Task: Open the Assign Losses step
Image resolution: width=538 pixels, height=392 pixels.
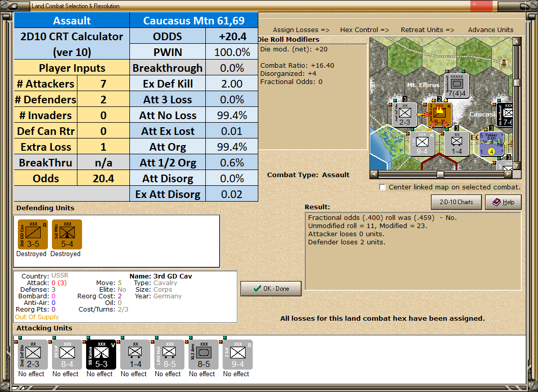Action: [x=301, y=30]
